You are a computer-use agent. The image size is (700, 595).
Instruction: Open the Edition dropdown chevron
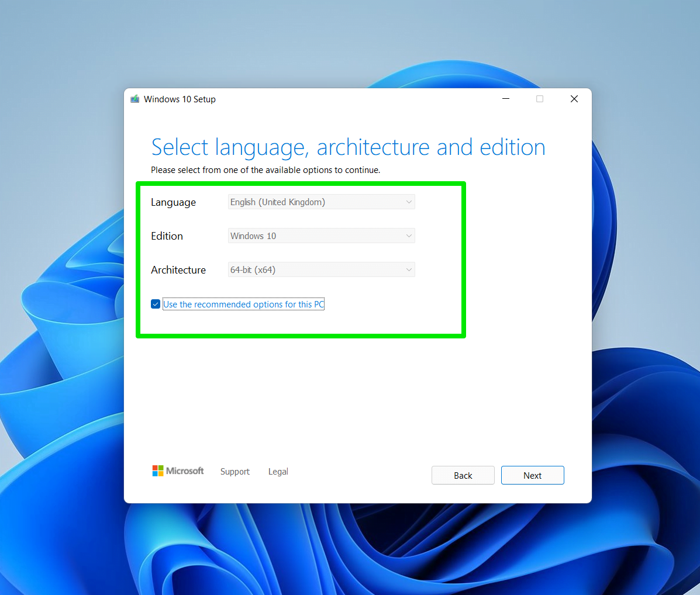point(409,236)
